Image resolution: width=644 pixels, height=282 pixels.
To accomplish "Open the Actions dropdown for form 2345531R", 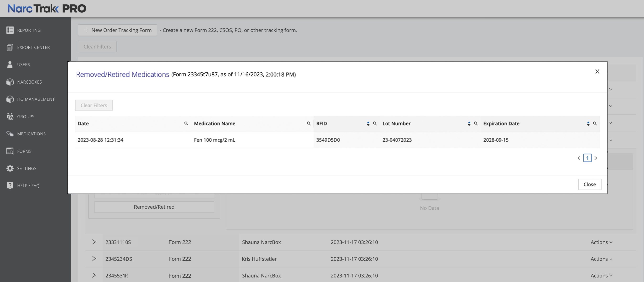I will click(601, 276).
